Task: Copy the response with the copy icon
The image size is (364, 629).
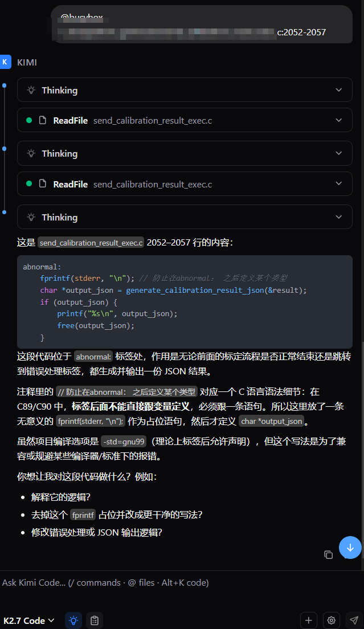Action: coord(328,554)
